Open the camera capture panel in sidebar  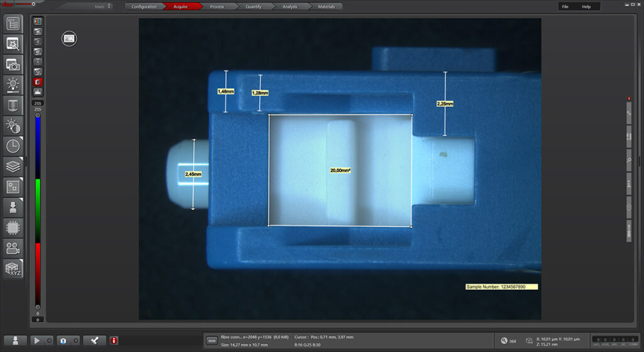(13, 63)
